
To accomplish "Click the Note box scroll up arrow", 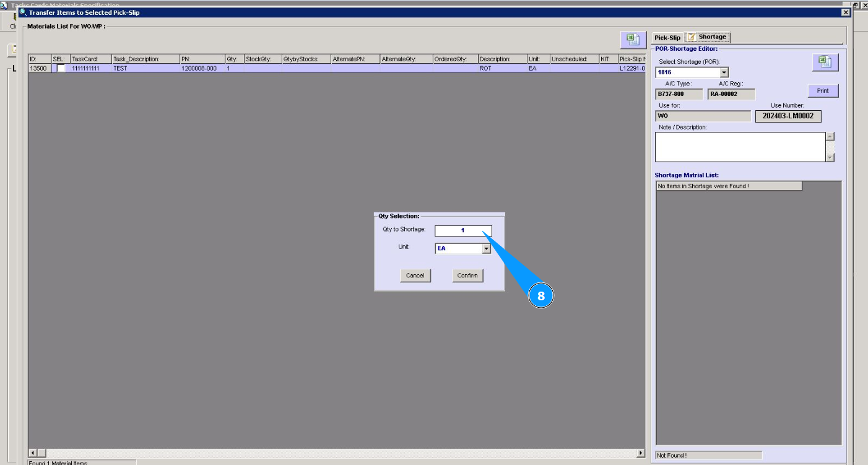I will pyautogui.click(x=830, y=137).
